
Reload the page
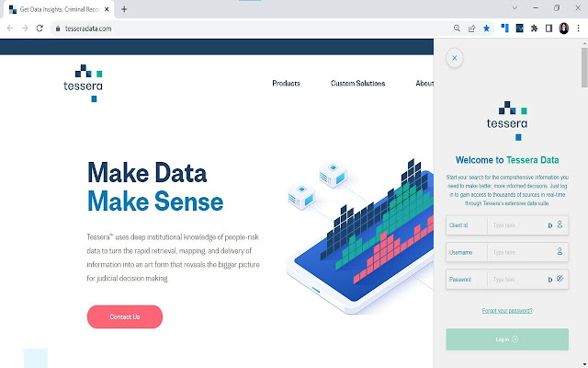click(40, 29)
